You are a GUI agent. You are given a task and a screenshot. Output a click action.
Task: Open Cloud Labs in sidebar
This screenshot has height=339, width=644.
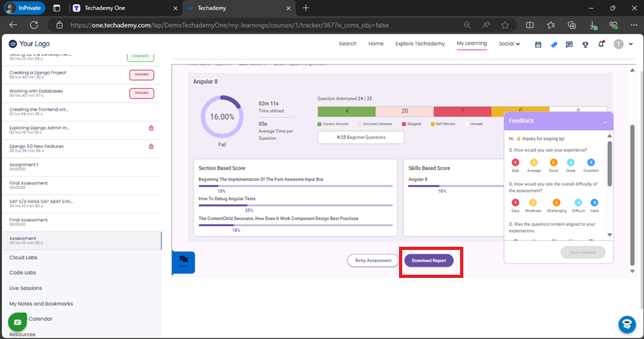coord(22,258)
